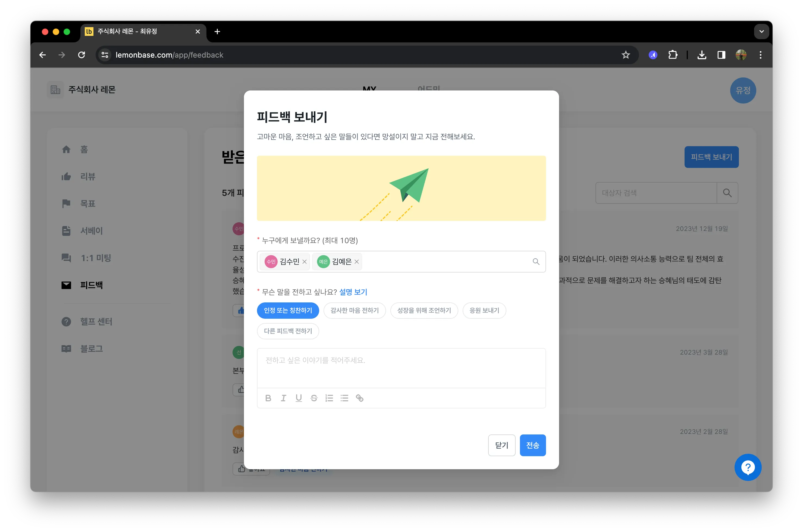Send feedback with 전송 button

533,445
